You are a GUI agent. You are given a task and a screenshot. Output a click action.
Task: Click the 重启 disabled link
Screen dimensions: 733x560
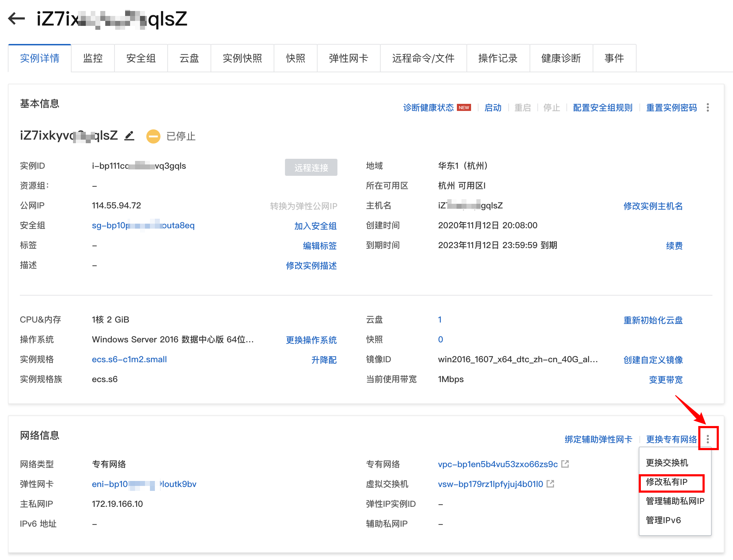[523, 108]
